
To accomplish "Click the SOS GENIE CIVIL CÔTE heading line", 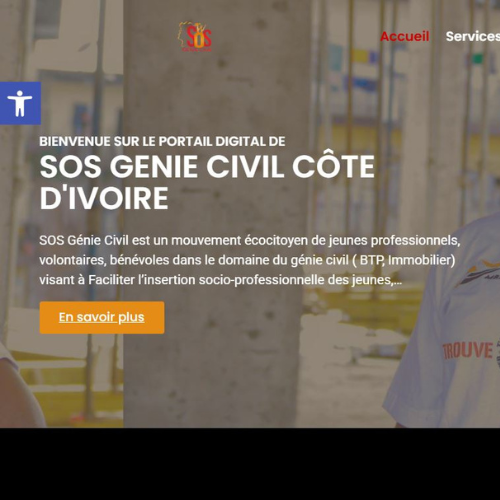I will [207, 167].
